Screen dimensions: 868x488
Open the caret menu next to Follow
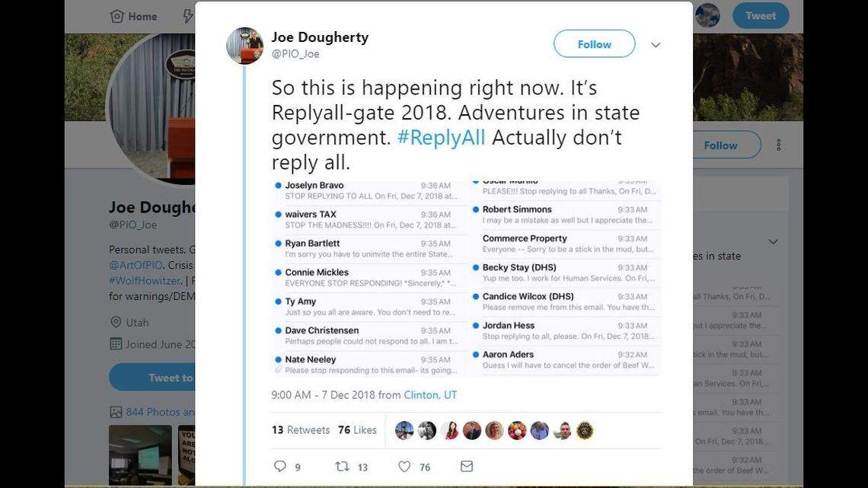pos(655,44)
